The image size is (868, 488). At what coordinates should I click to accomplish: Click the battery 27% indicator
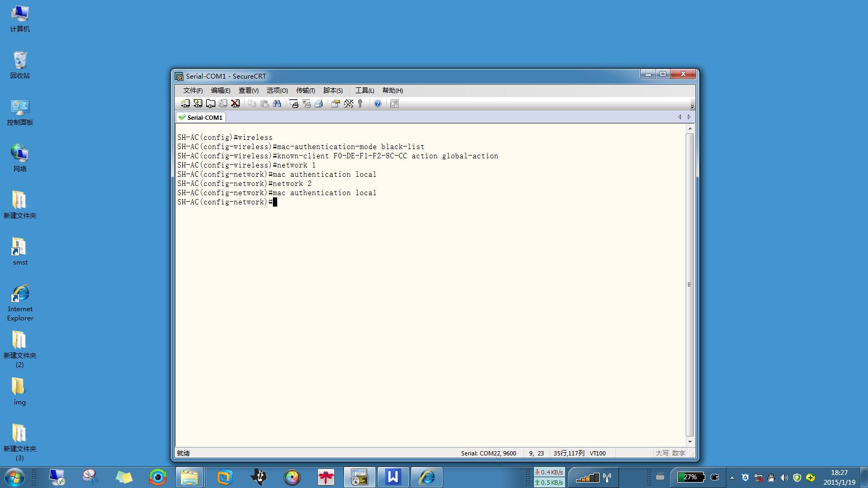691,477
